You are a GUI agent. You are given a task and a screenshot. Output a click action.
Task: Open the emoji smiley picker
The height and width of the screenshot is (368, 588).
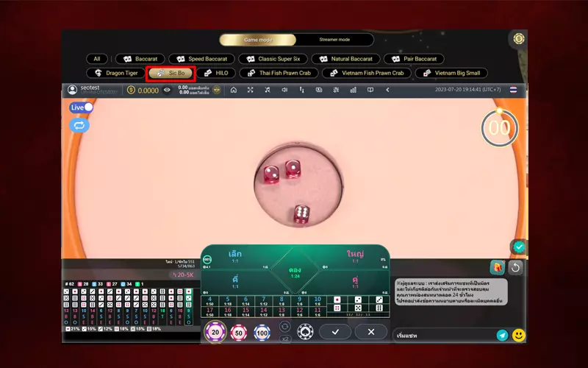(x=519, y=335)
